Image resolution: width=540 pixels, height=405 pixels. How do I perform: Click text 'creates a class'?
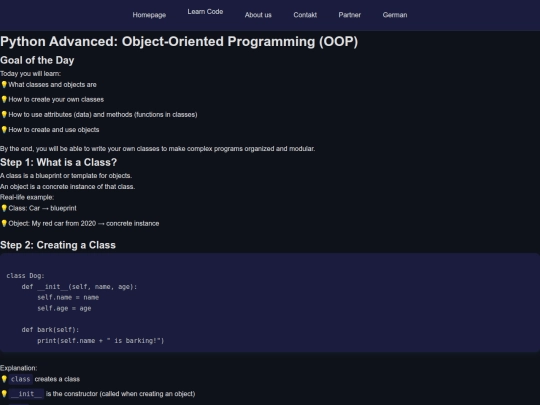(x=57, y=379)
